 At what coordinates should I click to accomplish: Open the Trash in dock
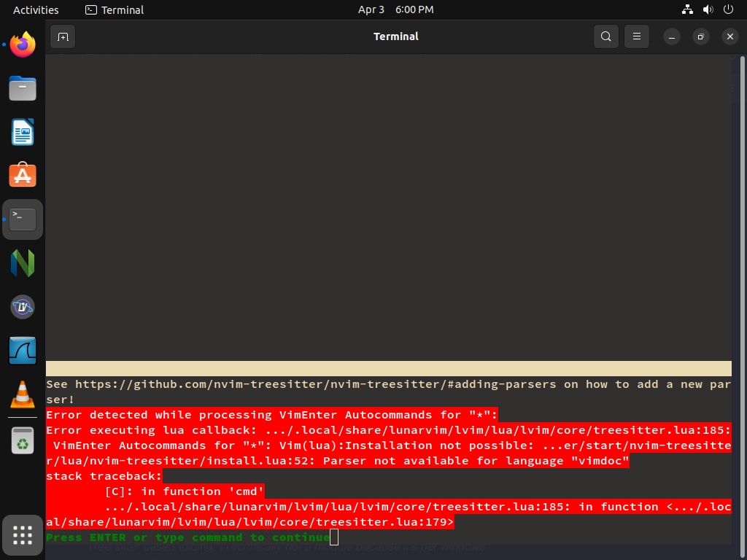click(x=23, y=440)
